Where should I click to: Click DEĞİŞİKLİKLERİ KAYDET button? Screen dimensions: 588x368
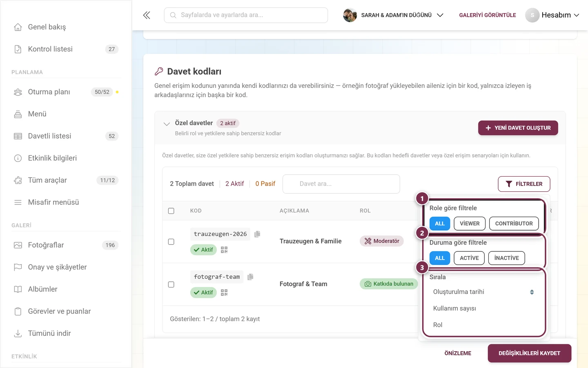point(529,353)
